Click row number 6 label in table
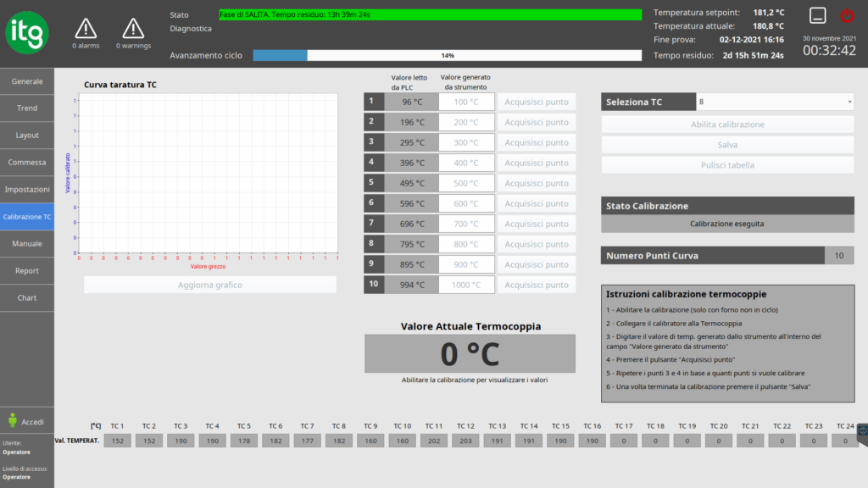The width and height of the screenshot is (868, 488). [x=374, y=203]
